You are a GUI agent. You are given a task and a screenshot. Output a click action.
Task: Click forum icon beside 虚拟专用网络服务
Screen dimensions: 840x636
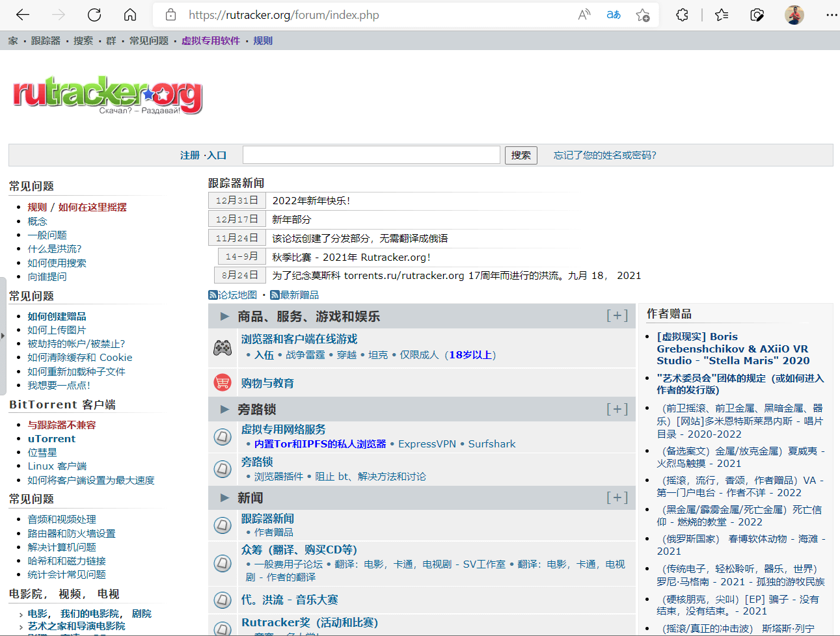tap(223, 436)
